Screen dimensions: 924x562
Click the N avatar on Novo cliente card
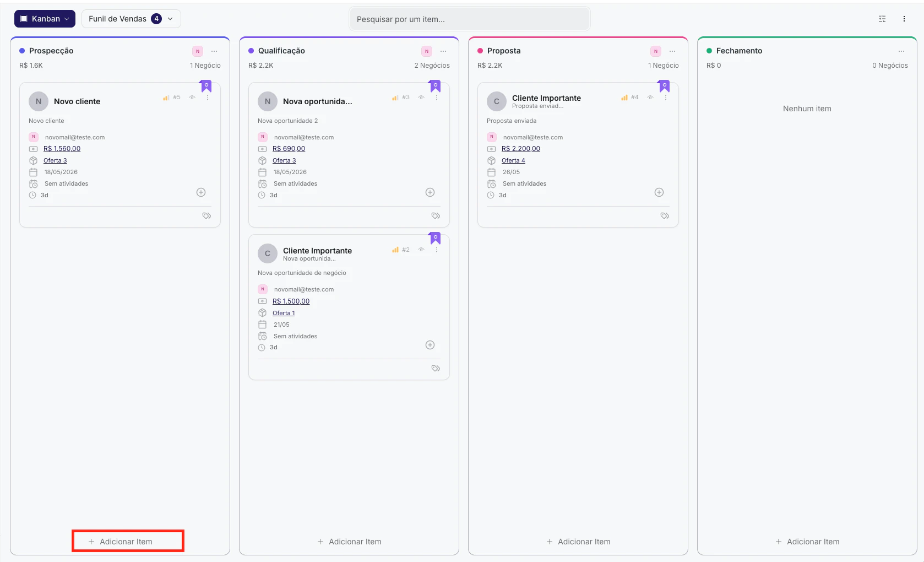point(39,101)
